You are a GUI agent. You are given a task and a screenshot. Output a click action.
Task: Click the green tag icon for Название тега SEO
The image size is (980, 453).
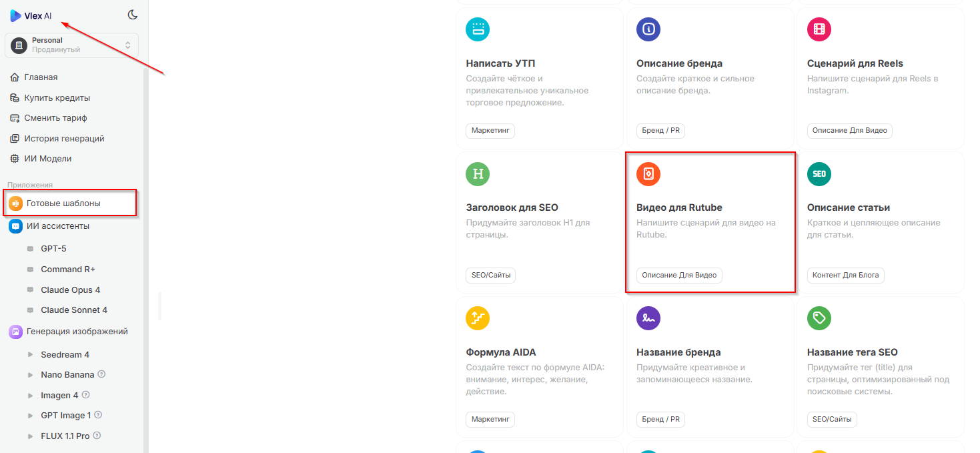(x=819, y=318)
